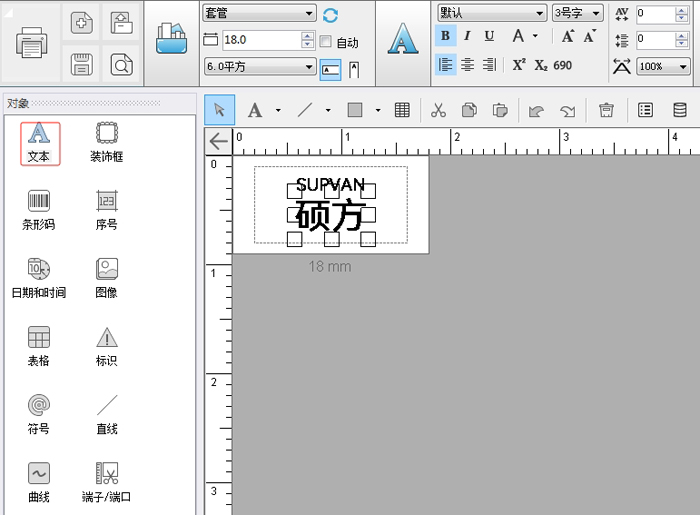
Task: Toggle underline formatting
Action: coord(489,36)
